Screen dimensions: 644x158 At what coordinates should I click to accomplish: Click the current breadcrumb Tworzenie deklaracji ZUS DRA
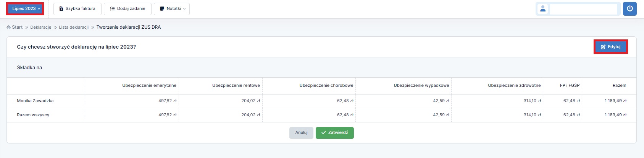pyautogui.click(x=128, y=28)
